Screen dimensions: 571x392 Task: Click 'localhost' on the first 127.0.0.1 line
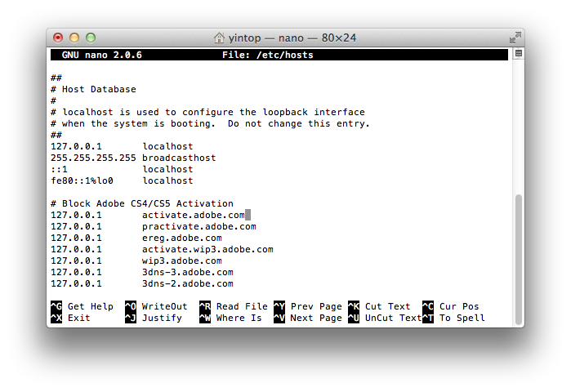pos(167,146)
